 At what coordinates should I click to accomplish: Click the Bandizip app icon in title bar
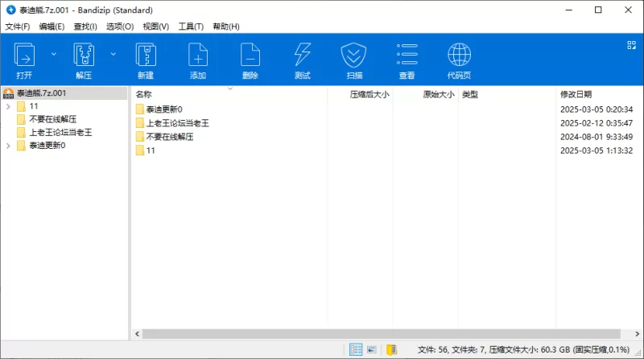(10, 10)
